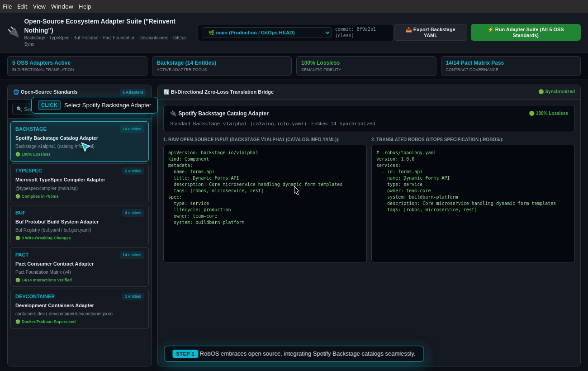
Task: Click the "Standard: Backstage v1alpha1" details line
Action: tap(272, 124)
